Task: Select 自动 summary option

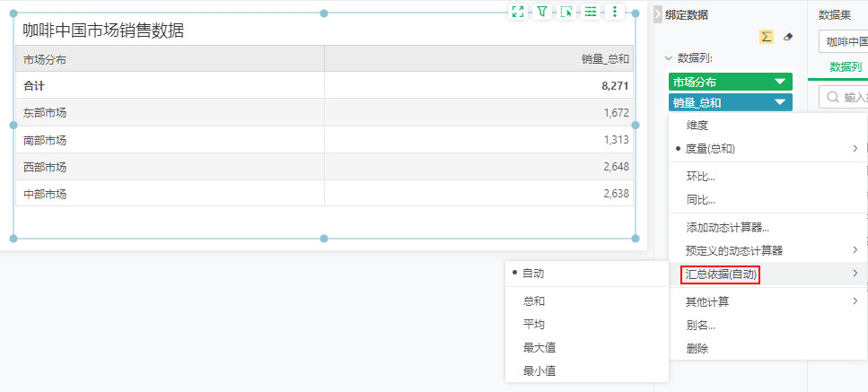Action: [533, 273]
